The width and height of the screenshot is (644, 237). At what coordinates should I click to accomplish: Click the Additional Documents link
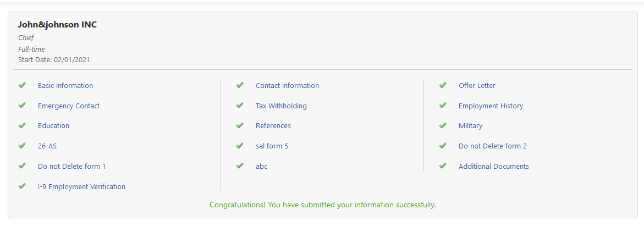click(494, 167)
